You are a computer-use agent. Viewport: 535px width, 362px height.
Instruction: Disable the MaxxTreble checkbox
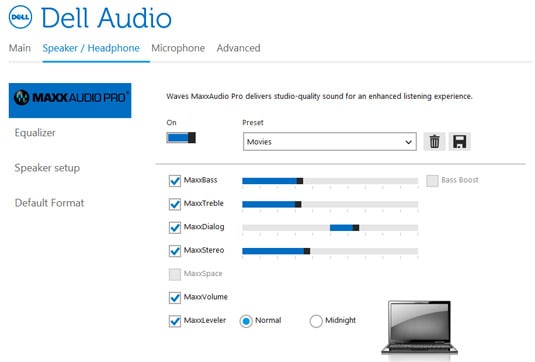[x=175, y=204]
